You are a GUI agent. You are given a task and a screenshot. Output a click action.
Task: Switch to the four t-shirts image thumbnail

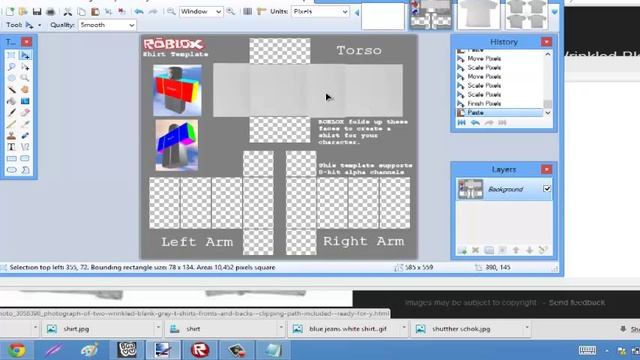tap(527, 15)
